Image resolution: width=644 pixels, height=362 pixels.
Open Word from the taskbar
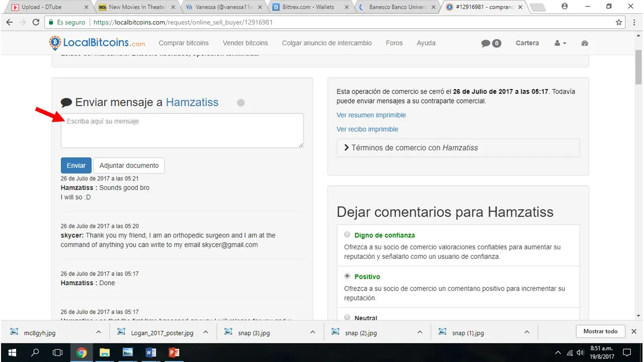pyautogui.click(x=150, y=352)
